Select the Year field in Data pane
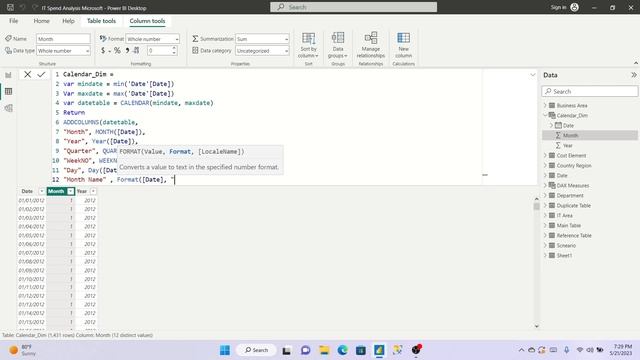640x360 pixels. pyautogui.click(x=590, y=145)
